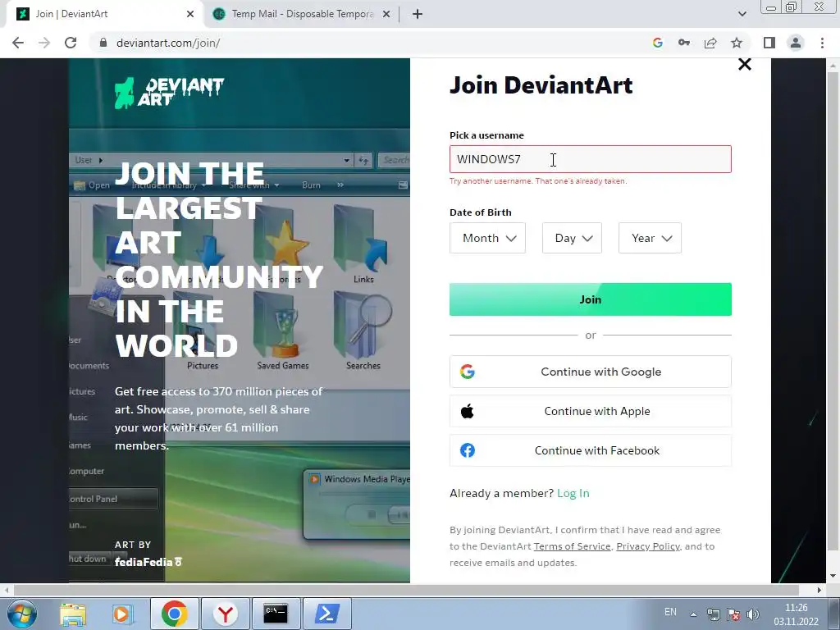View site information lock icon
This screenshot has width=840, height=630.
point(103,43)
